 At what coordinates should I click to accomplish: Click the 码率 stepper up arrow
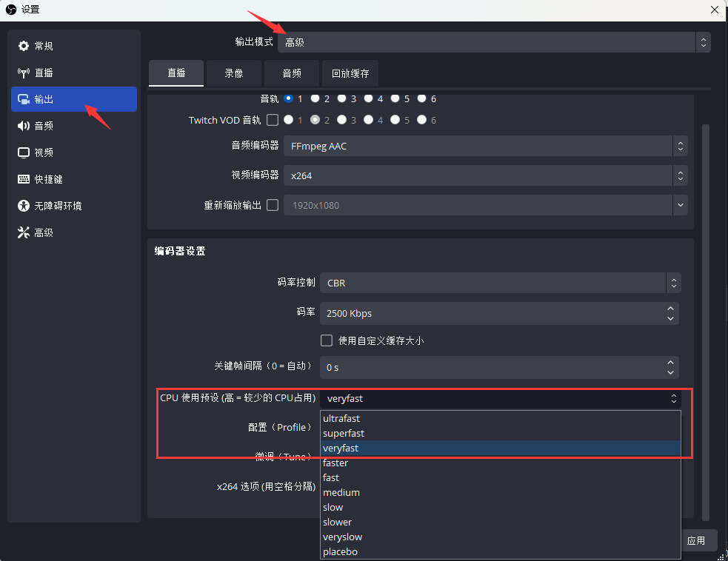(671, 309)
